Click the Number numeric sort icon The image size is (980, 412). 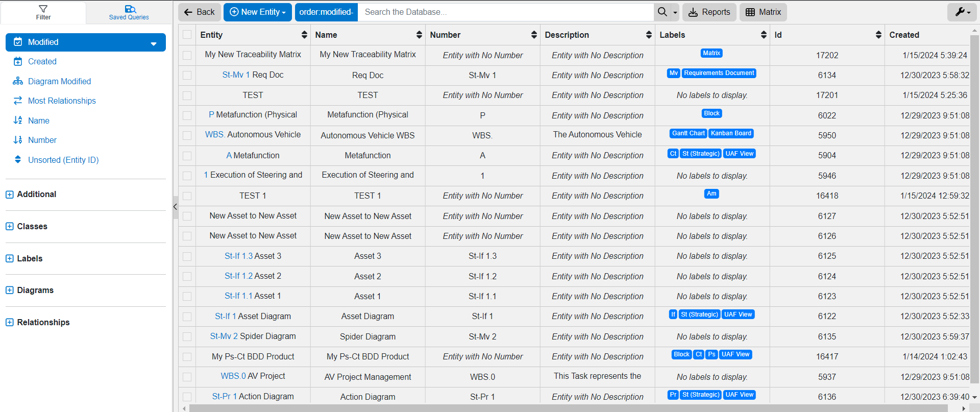click(18, 140)
